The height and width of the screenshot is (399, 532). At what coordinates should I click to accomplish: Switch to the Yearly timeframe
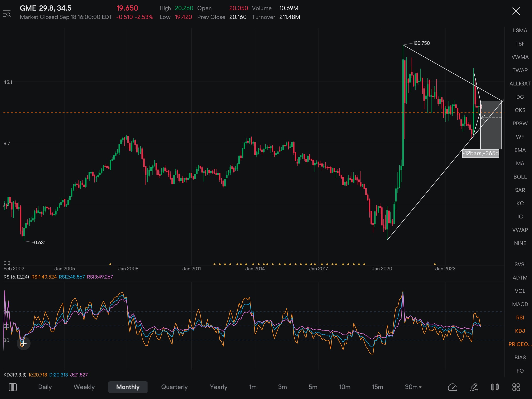pyautogui.click(x=218, y=387)
